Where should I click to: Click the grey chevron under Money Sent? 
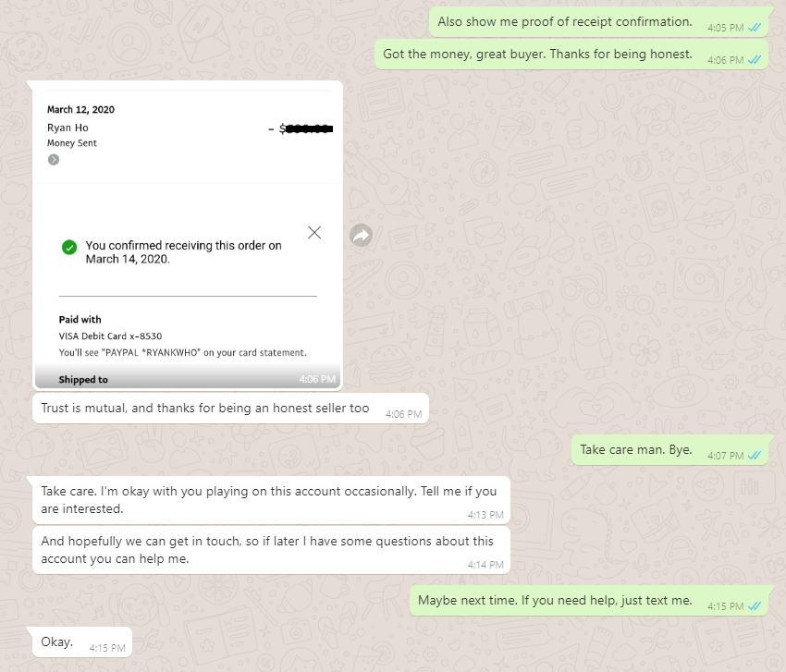coord(54,160)
